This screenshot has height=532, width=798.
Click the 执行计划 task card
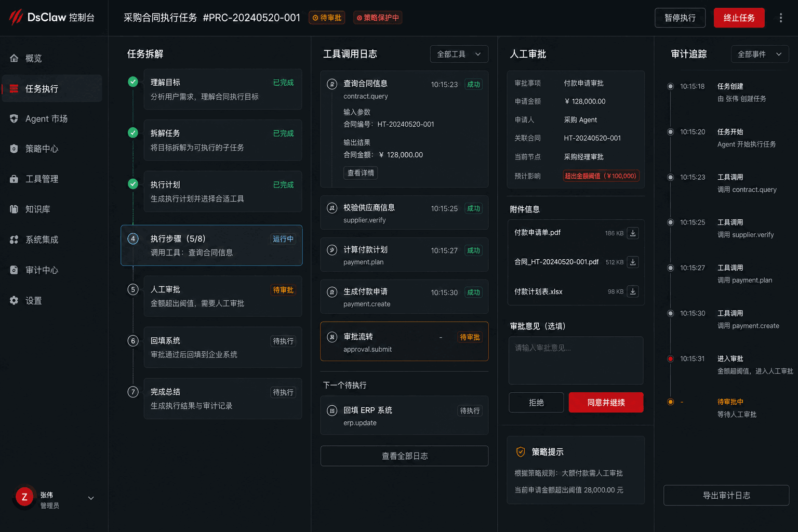pos(222,191)
